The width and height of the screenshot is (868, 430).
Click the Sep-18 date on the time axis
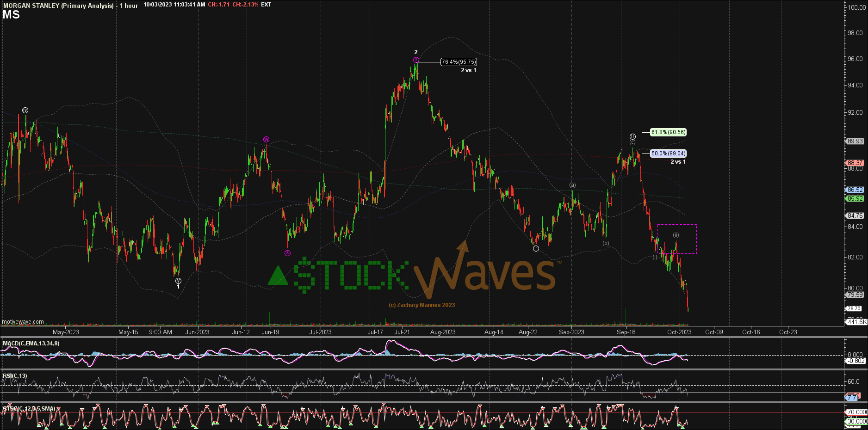click(626, 332)
